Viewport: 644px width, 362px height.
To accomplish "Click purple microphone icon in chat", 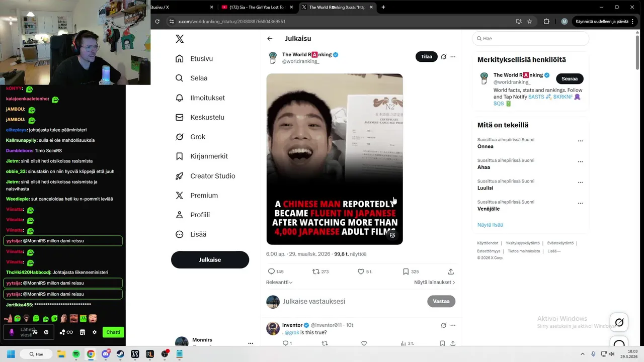I will [12, 332].
